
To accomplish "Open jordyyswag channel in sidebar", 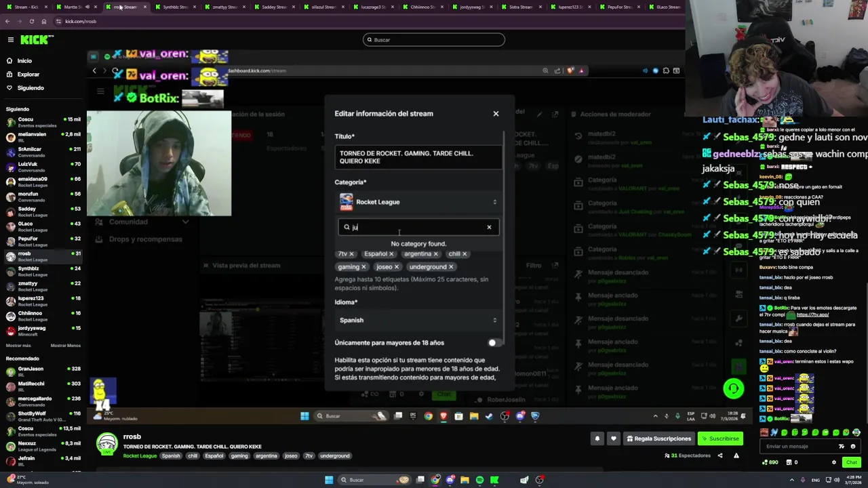I will (x=42, y=331).
